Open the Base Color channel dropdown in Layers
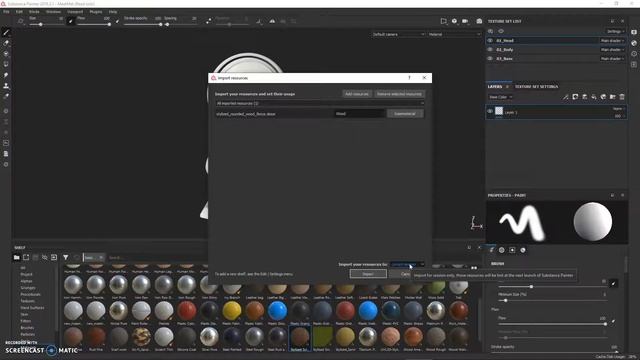Image resolution: width=640 pixels, height=360 pixels. pos(500,97)
